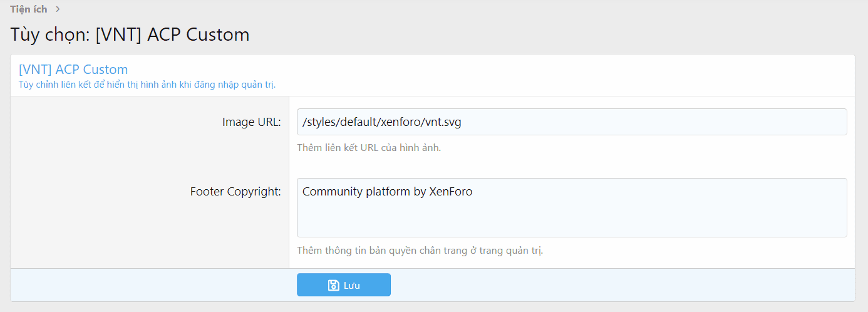Click the Image URL label
The height and width of the screenshot is (312, 868).
pyautogui.click(x=251, y=122)
